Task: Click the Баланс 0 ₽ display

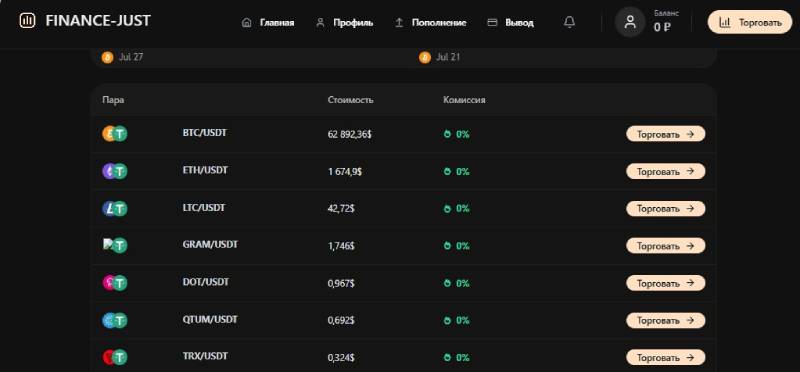Action: tap(666, 22)
